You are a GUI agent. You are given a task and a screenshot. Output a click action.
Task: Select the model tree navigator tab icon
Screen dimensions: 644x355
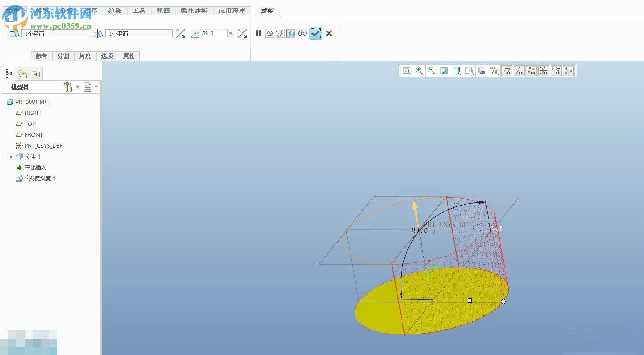click(9, 73)
